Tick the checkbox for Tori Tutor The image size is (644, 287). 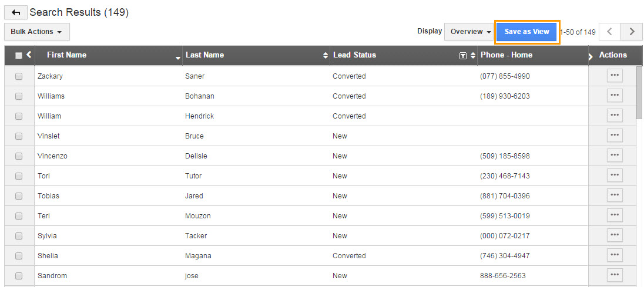(x=18, y=176)
